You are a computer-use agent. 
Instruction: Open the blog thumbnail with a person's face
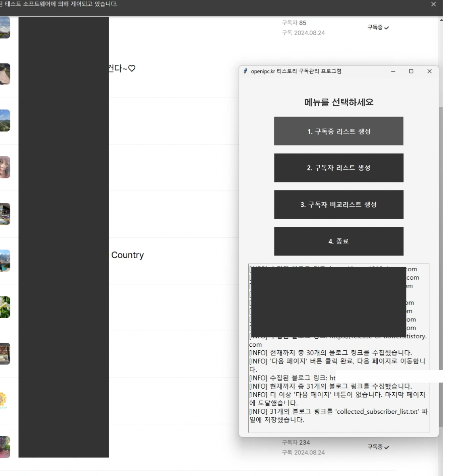[x=5, y=167]
